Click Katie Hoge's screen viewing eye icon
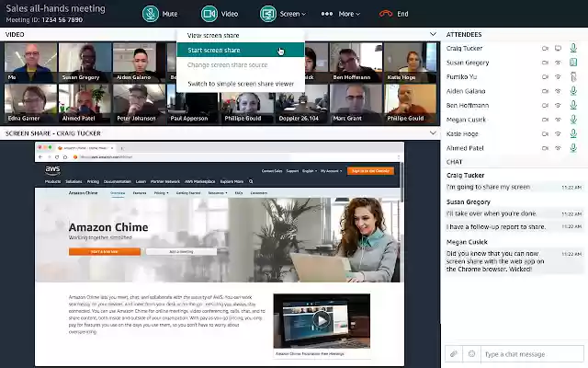This screenshot has height=368, width=588. click(x=559, y=134)
